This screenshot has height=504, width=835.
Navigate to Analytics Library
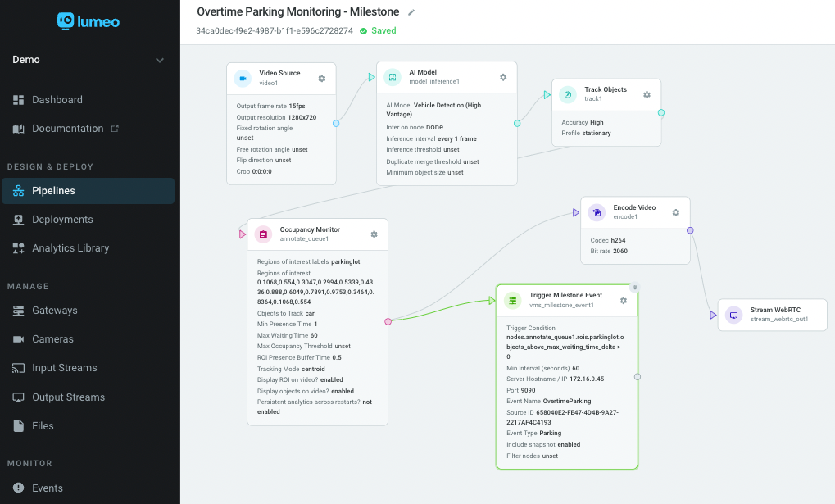70,248
